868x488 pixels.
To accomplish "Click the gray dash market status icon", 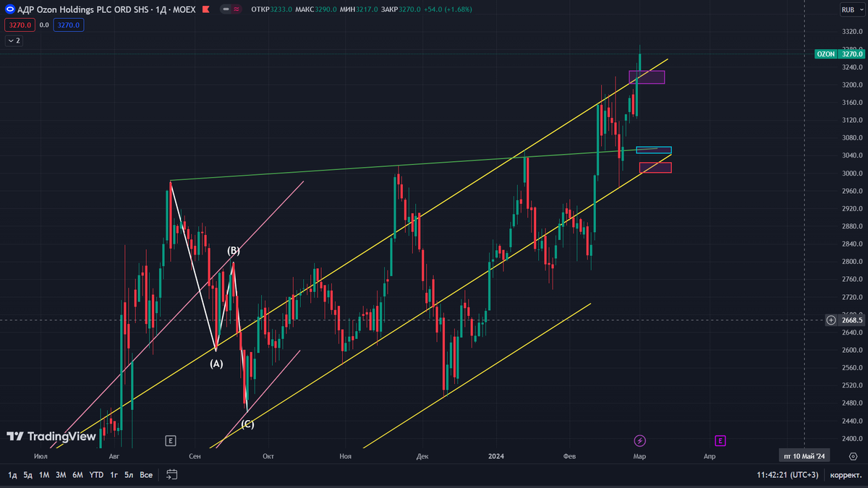I will click(226, 10).
